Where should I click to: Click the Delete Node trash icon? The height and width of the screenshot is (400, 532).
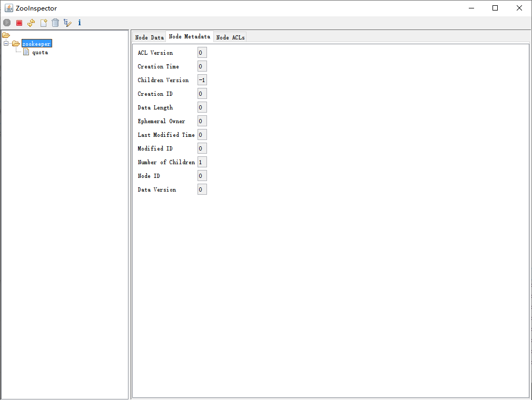point(55,23)
